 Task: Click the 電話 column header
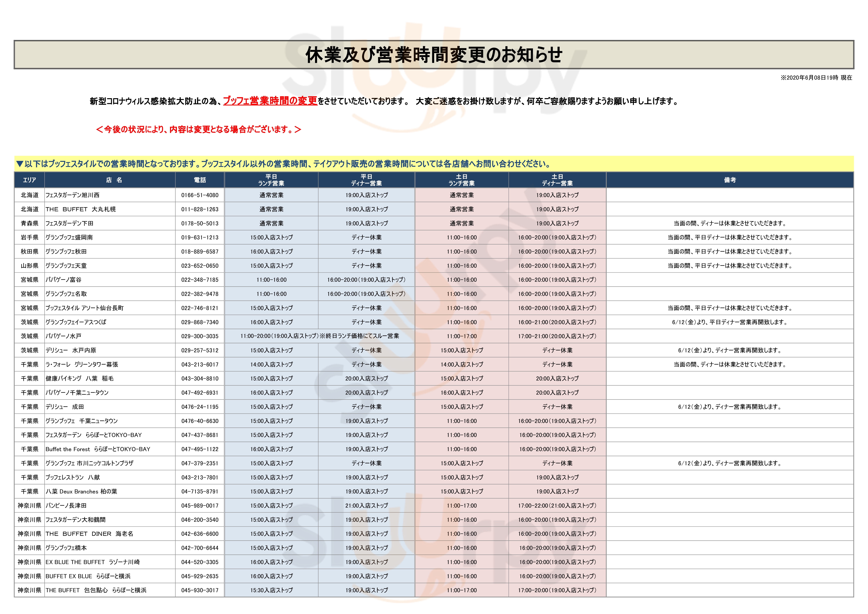[200, 180]
